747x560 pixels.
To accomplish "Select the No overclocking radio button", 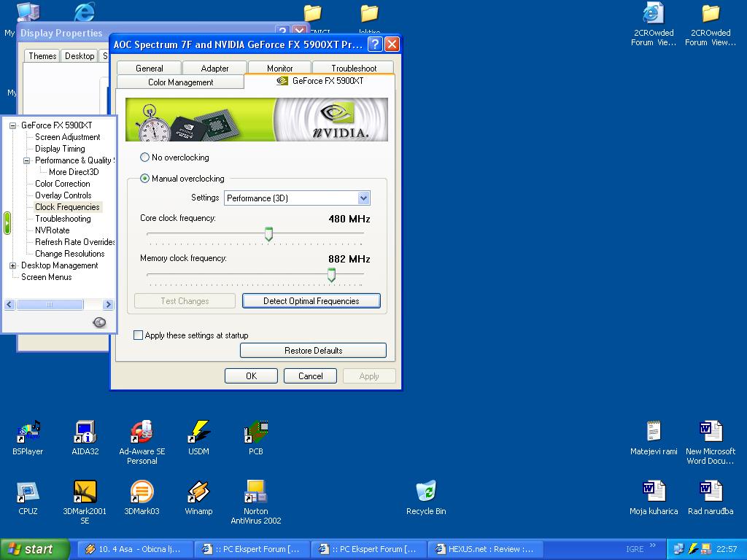I will (144, 157).
